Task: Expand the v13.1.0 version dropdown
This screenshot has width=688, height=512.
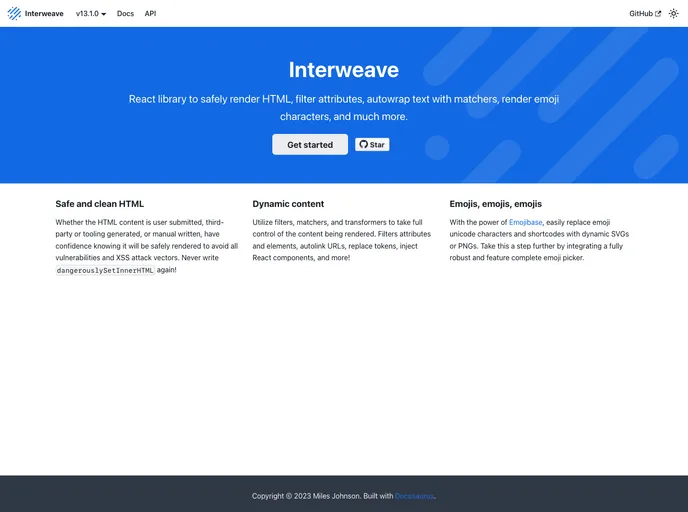Action: point(91,14)
